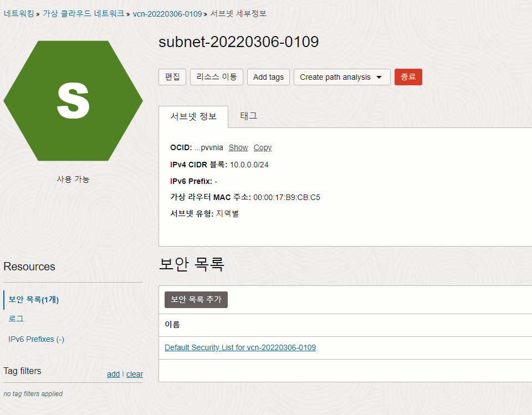The image size is (532, 415).
Task: Click add link in Tag filters
Action: click(x=113, y=374)
